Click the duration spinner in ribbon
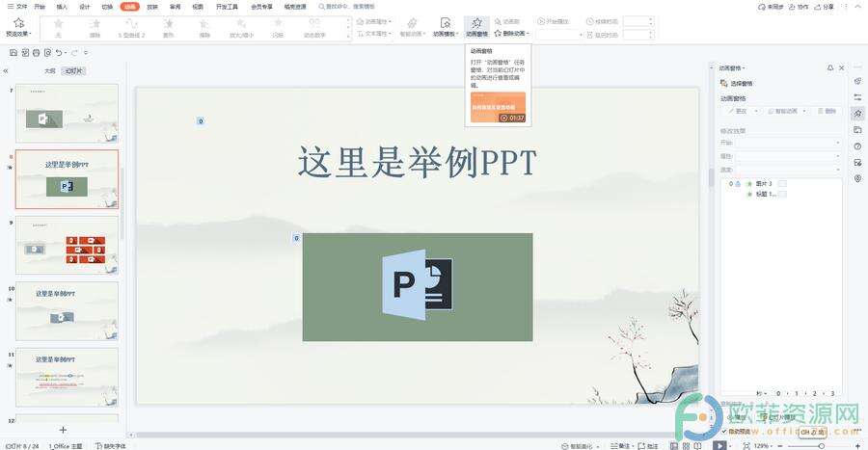 [638, 21]
